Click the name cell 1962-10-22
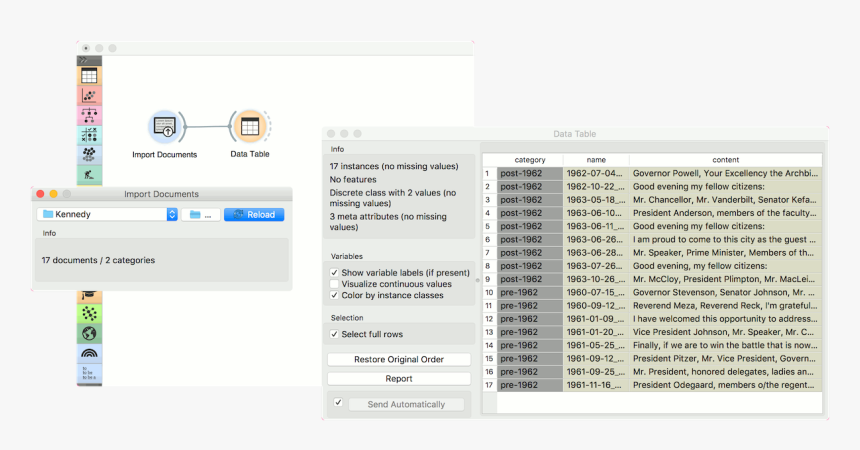Image resolution: width=860 pixels, height=450 pixels. pyautogui.click(x=596, y=187)
